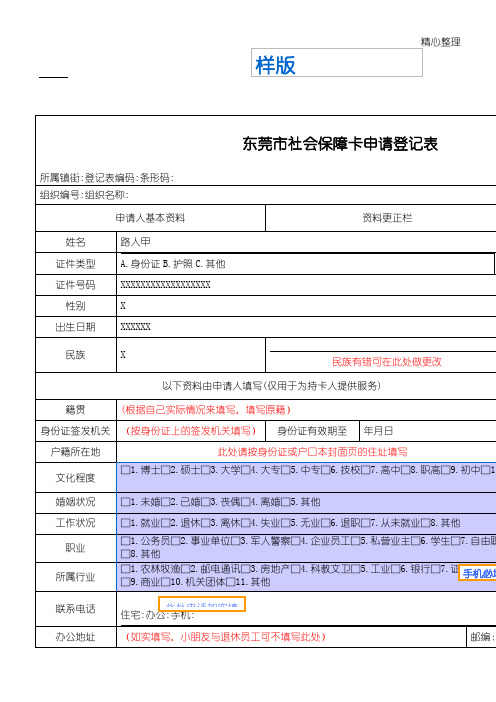Tick the 就业 work status checkbox
The height and width of the screenshot is (702, 496).
click(x=125, y=523)
